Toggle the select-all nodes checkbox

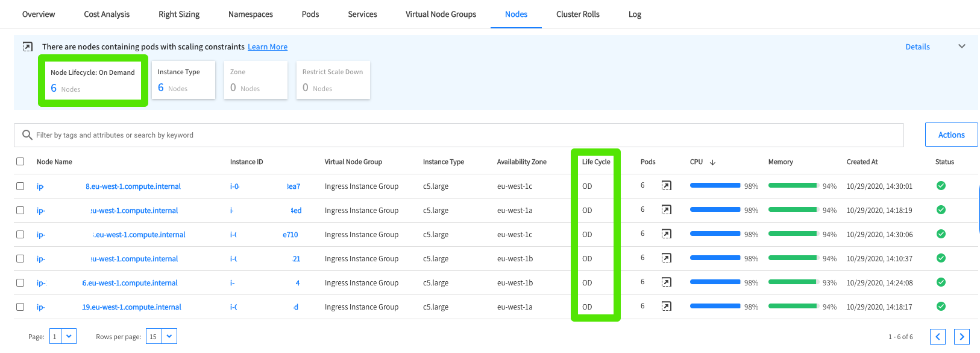[20, 162]
